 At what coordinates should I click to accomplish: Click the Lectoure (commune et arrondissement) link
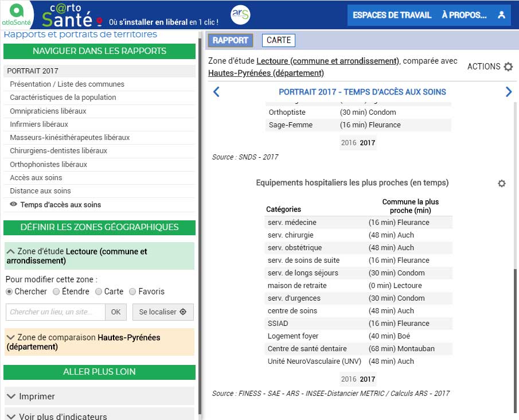click(327, 61)
